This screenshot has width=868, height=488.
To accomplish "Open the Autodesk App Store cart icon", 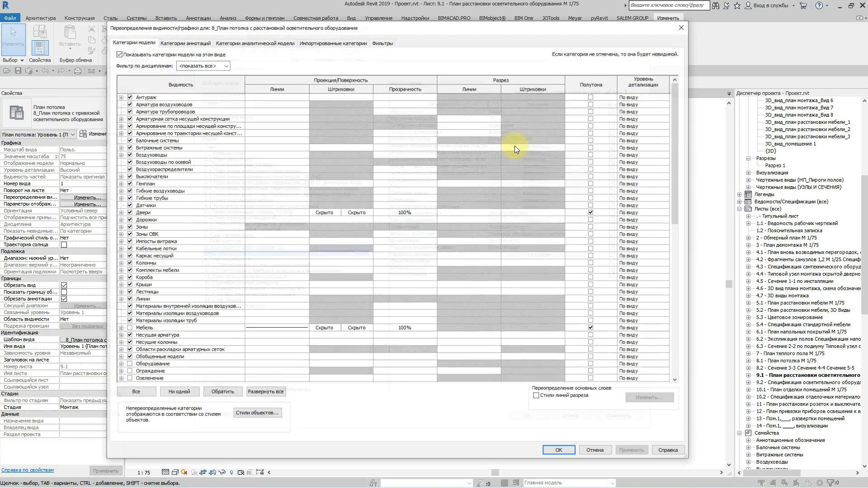I will (803, 6).
